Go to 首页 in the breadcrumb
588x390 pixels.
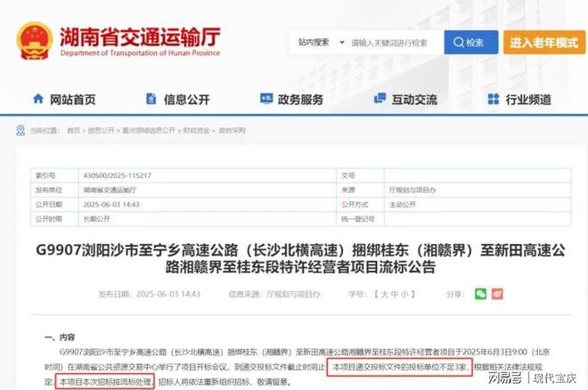[x=73, y=130]
